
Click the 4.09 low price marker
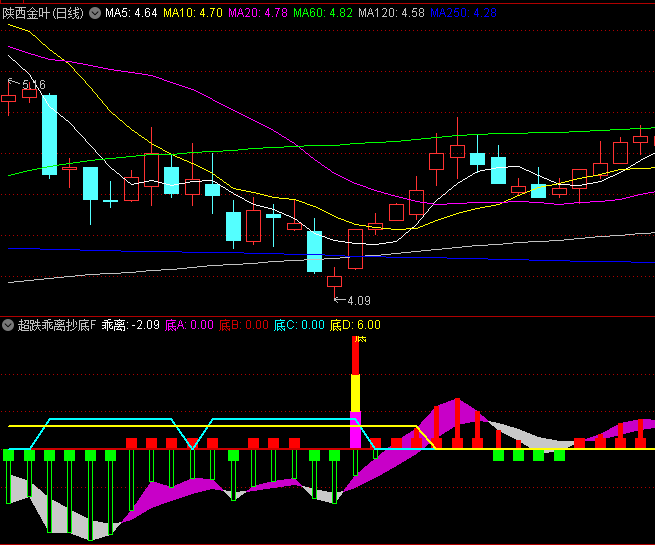355,300
